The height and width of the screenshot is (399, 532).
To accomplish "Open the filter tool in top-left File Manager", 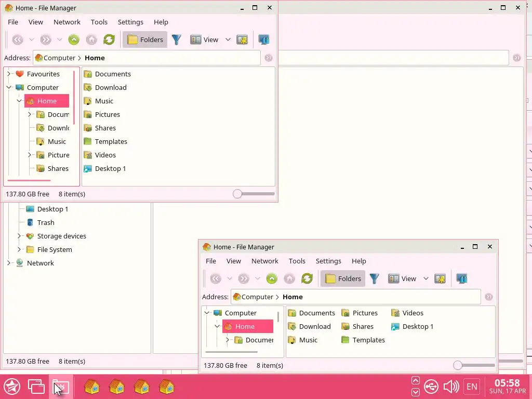I will coord(177,39).
